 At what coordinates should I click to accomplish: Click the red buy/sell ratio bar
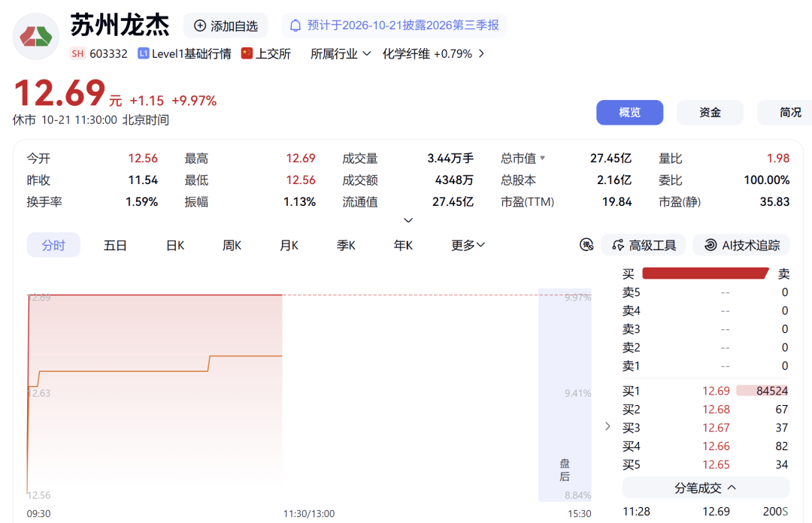704,274
